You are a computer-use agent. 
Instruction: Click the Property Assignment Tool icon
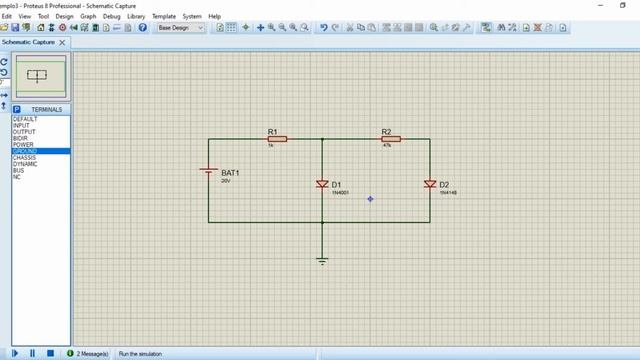pos(512,27)
